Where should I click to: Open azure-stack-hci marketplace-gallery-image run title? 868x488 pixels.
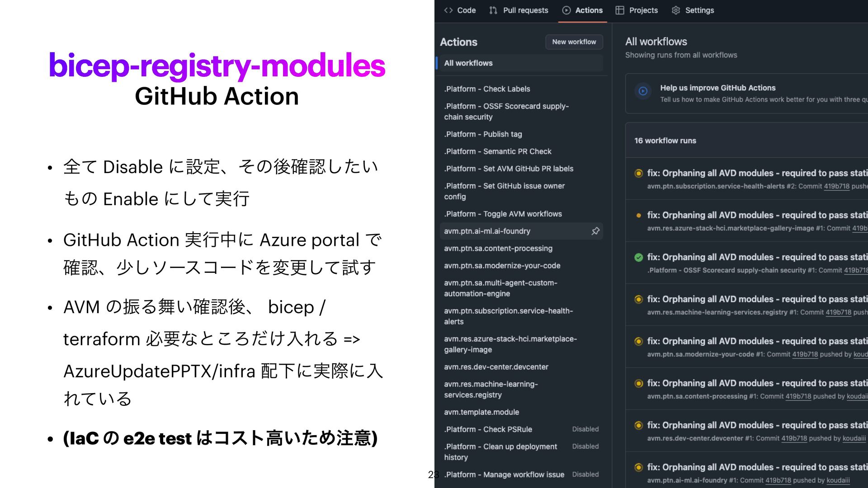point(757,215)
